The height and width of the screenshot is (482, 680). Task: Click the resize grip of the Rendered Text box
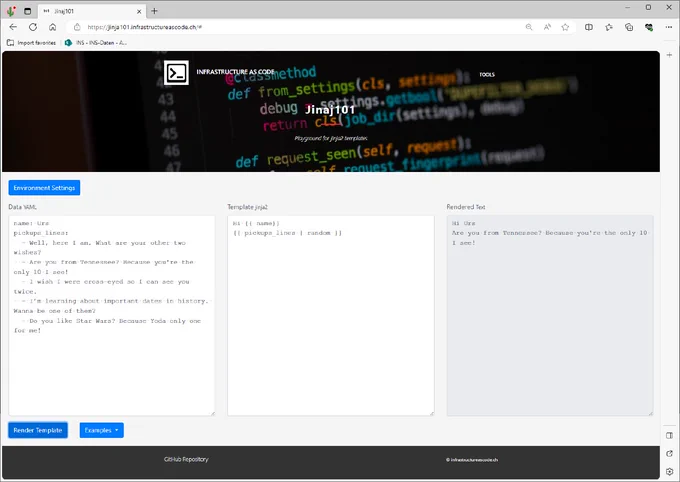coord(651,413)
